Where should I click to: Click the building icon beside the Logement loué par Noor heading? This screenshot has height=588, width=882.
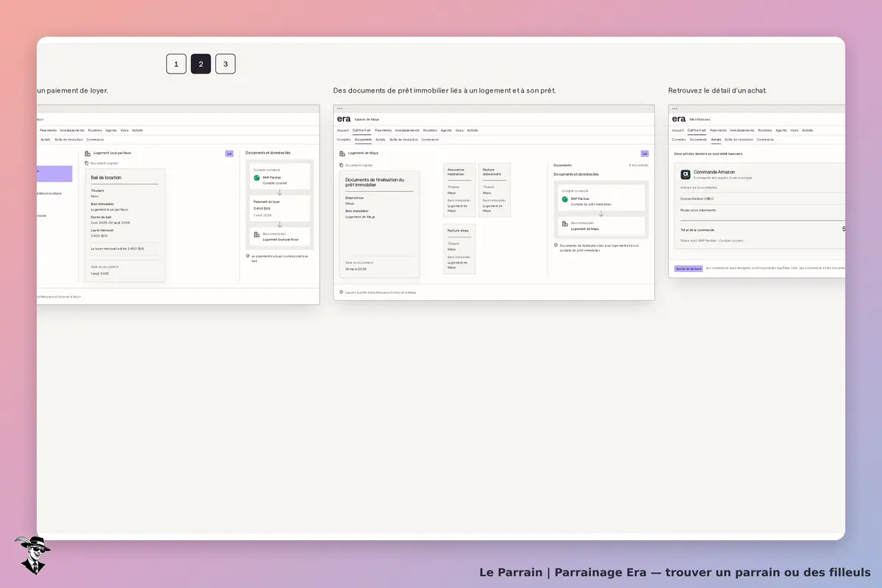[87, 154]
